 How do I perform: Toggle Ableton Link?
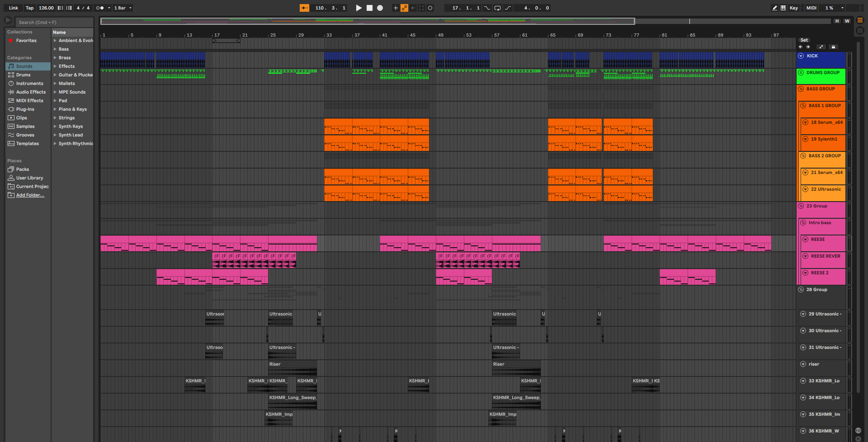click(14, 8)
